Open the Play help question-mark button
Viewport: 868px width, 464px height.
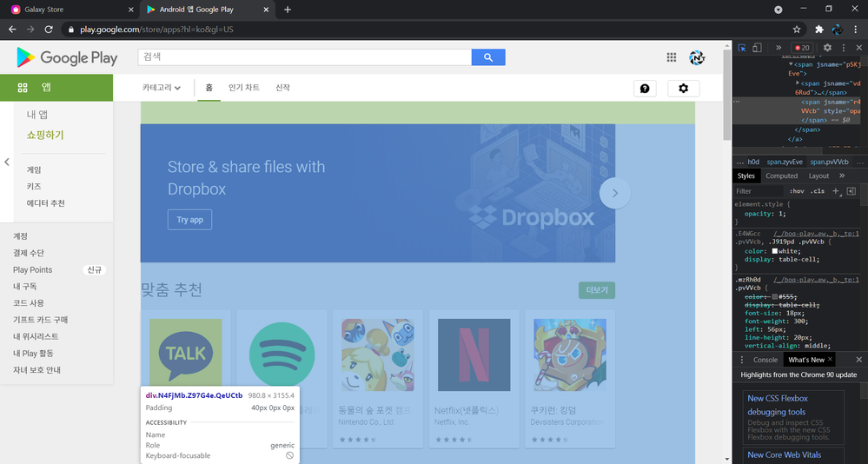pos(645,88)
